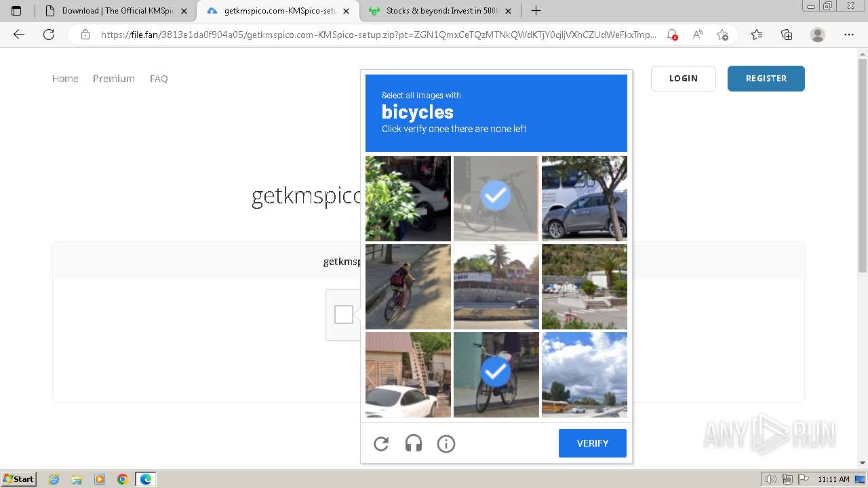Select the tile with gray SUV under tree
Viewport: 868px width, 488px height.
(x=585, y=199)
